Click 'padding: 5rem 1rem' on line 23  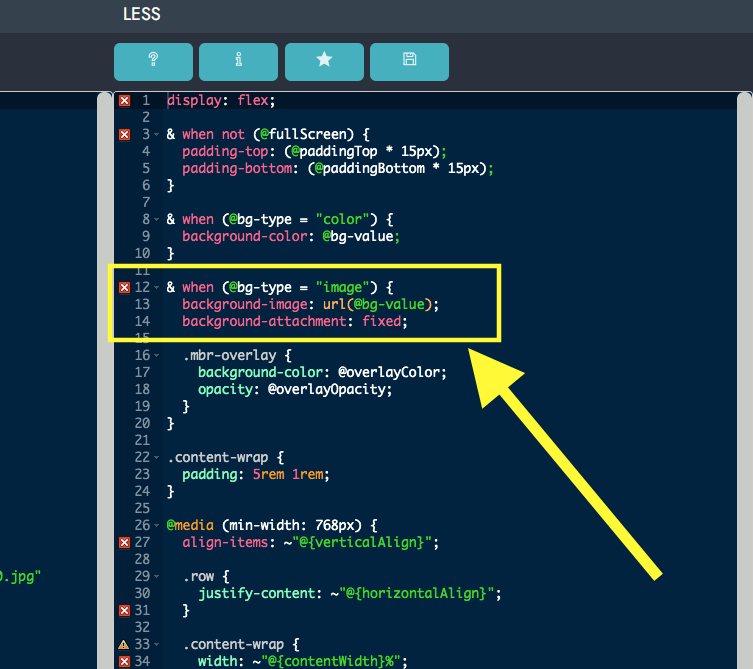(x=253, y=474)
